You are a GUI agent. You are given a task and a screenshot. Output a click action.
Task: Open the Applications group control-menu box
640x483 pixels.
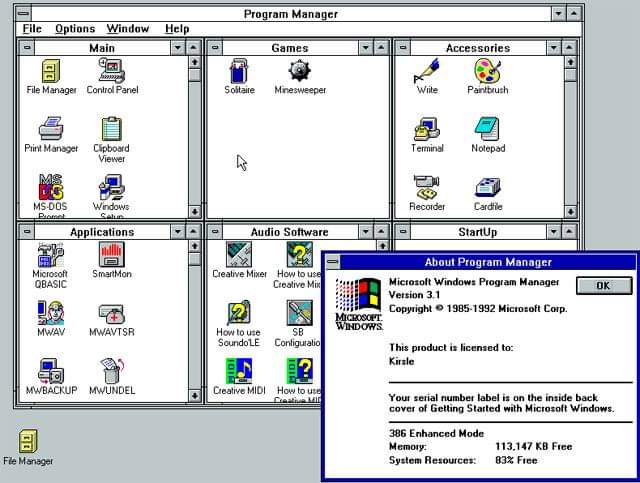(x=27, y=231)
